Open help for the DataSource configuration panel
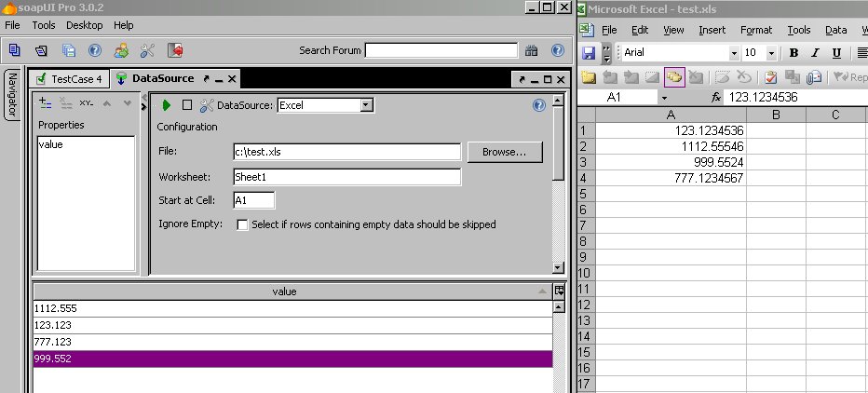The height and width of the screenshot is (393, 868). 538,105
